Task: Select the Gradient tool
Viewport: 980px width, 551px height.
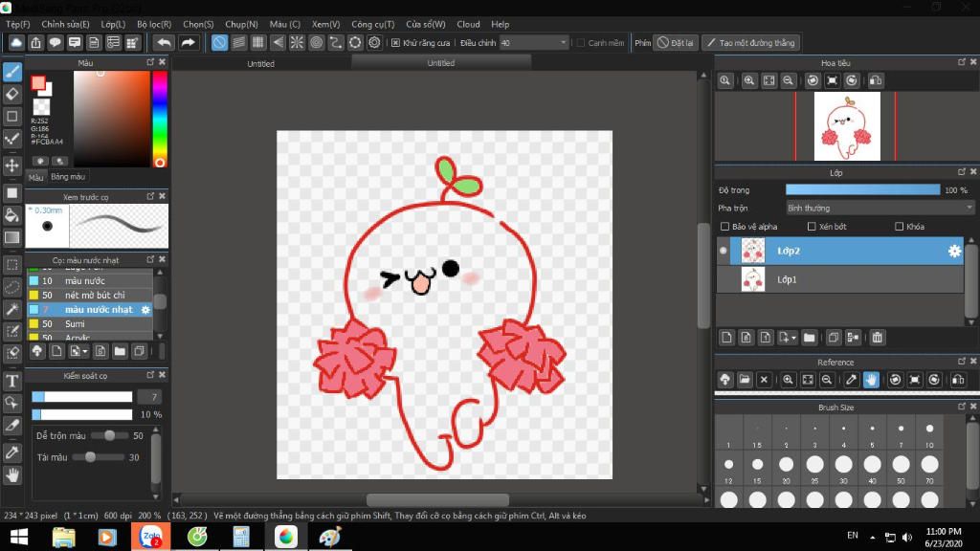Action: [x=12, y=237]
